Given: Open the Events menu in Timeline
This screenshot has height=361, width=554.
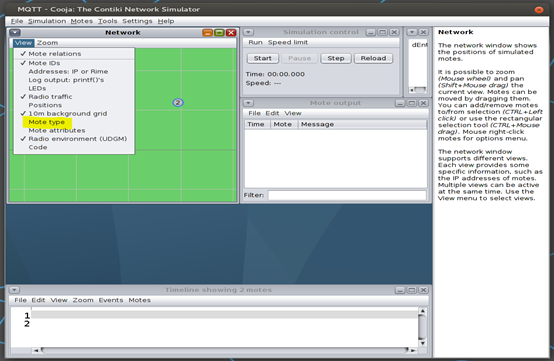Looking at the screenshot, I should pos(111,300).
